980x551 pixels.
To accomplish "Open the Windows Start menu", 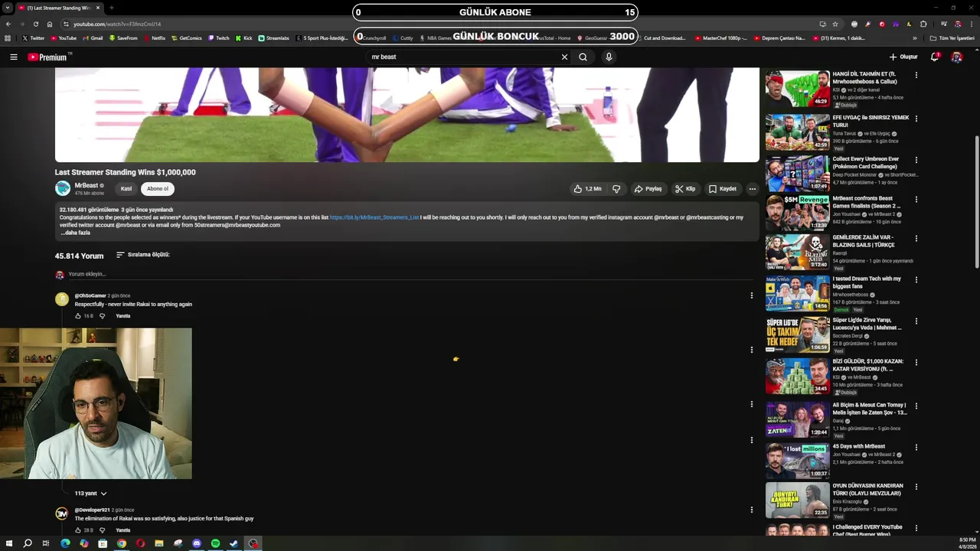I will click(x=8, y=543).
